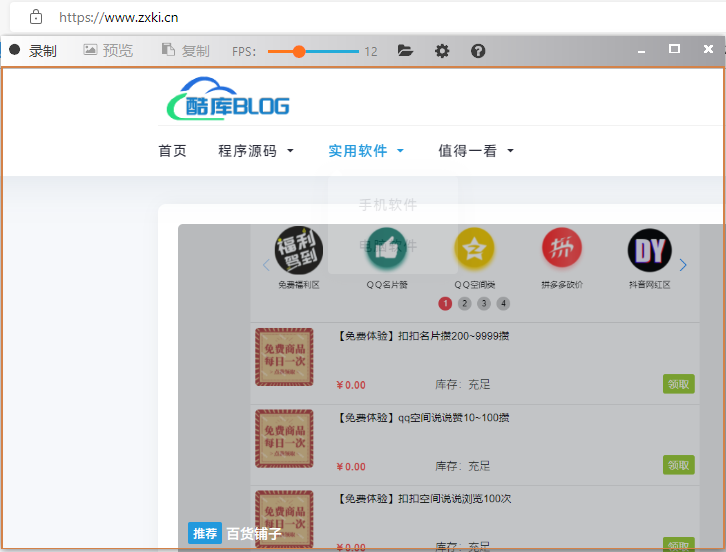Click the 推荐 blue tag
This screenshot has width=726, height=552.
205,533
